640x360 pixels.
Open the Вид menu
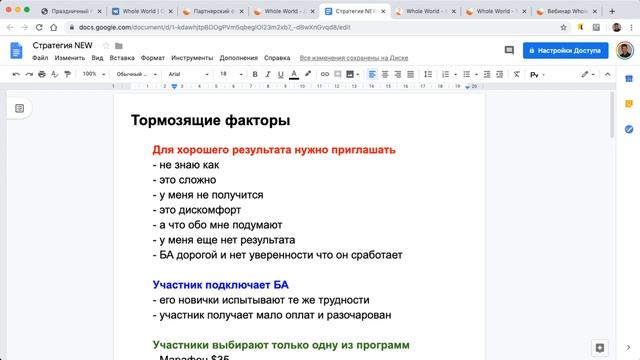97,58
